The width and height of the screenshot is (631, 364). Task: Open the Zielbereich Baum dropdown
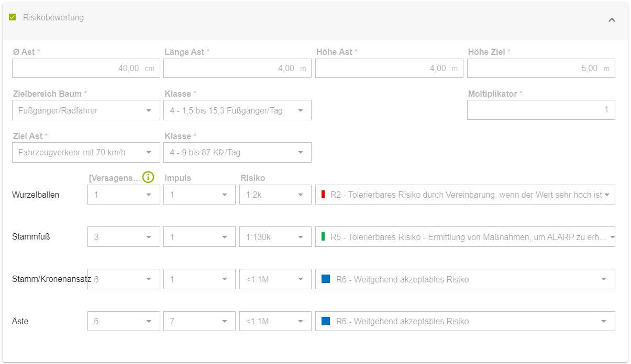(x=86, y=110)
